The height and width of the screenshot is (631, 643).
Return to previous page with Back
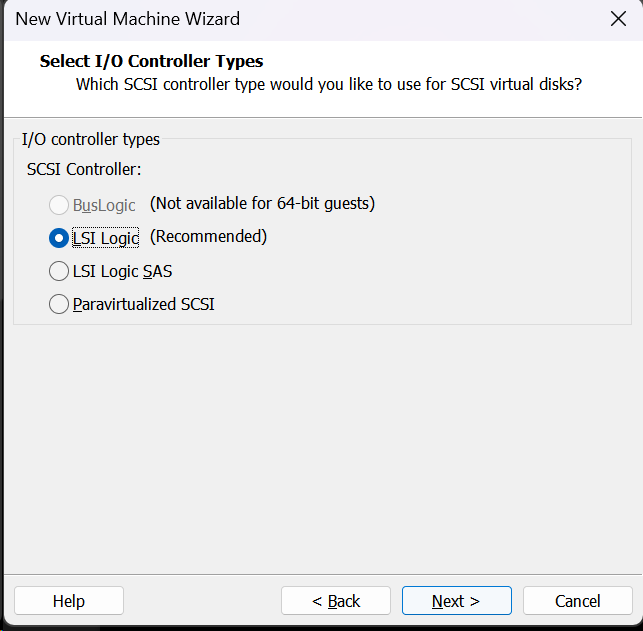point(336,601)
